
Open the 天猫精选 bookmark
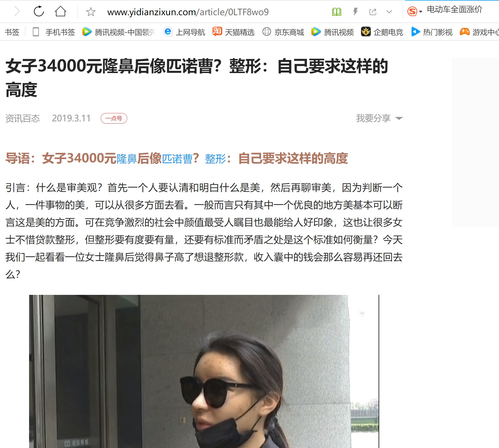point(233,32)
